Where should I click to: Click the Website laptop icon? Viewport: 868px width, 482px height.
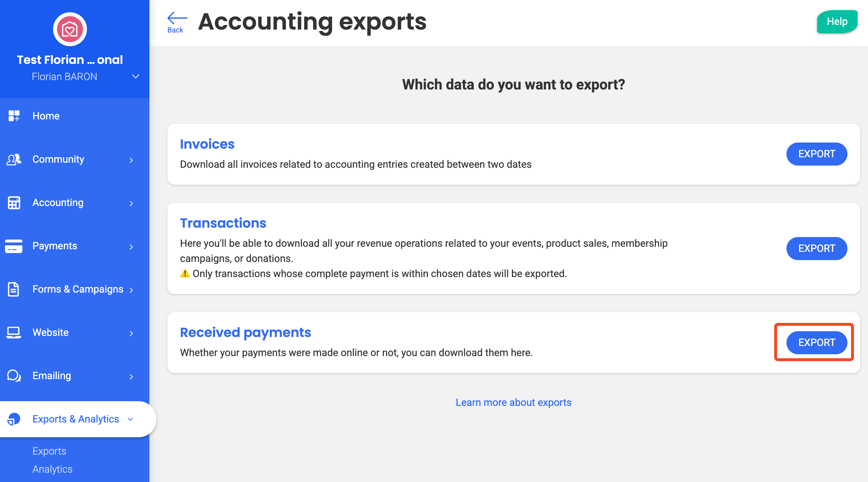(14, 332)
